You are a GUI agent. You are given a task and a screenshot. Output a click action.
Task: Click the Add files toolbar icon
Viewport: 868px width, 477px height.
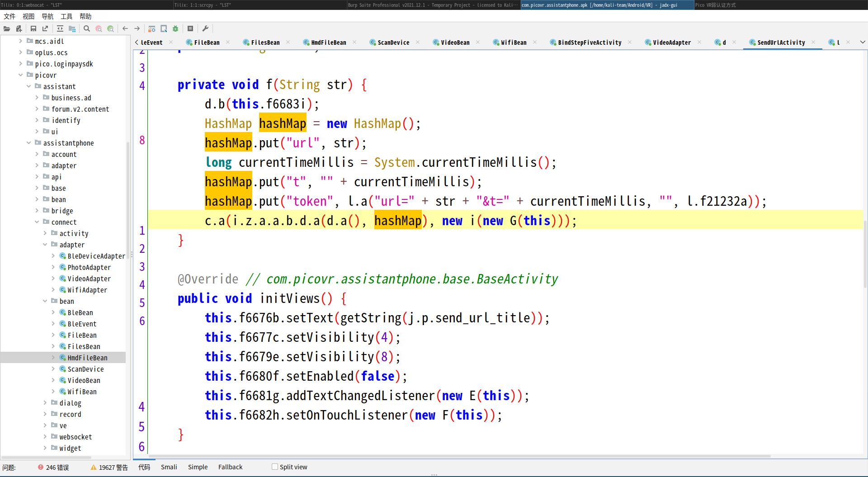point(19,28)
